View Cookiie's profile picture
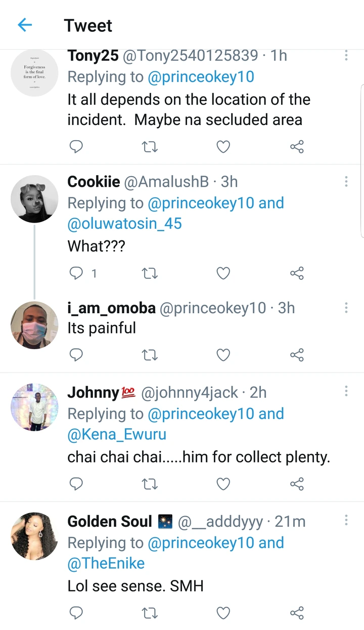This screenshot has width=364, height=630. coord(34,199)
